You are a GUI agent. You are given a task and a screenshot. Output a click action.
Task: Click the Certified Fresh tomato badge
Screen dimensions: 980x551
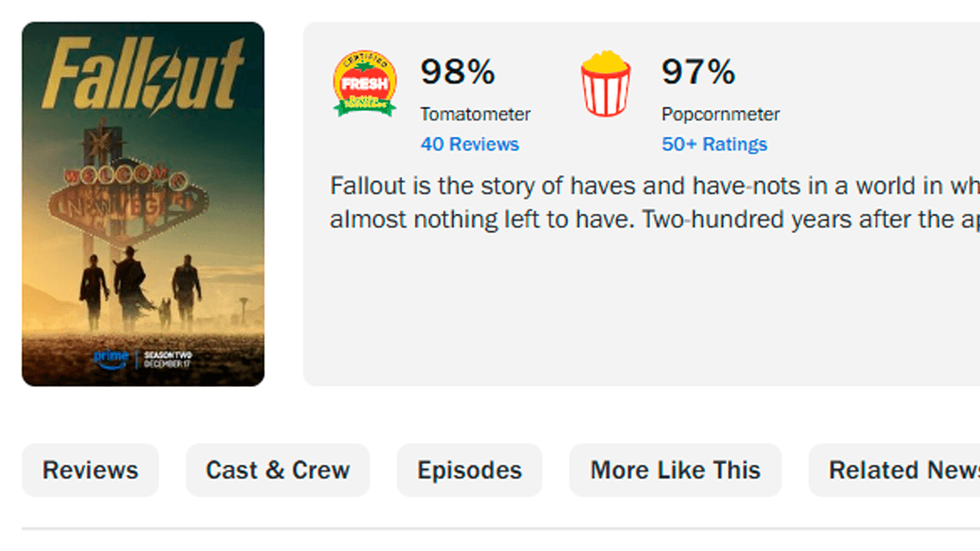tap(365, 83)
